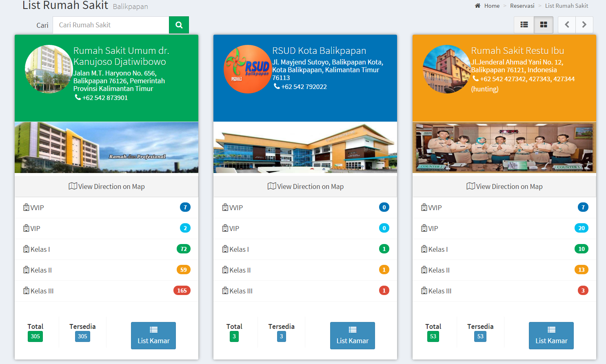Image resolution: width=606 pixels, height=364 pixels.
Task: Click Kelas I badge showing 72
Action: pos(184,249)
